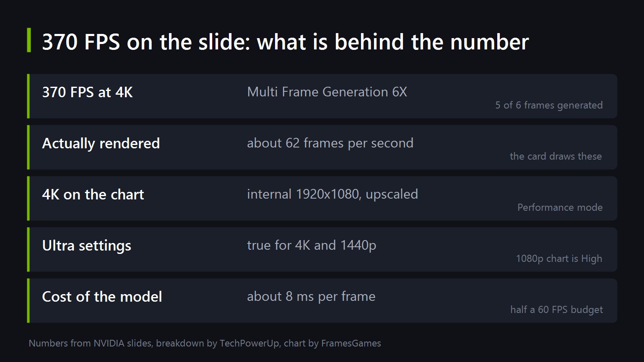Click 'true for 4K and 1440p' value

coord(312,245)
